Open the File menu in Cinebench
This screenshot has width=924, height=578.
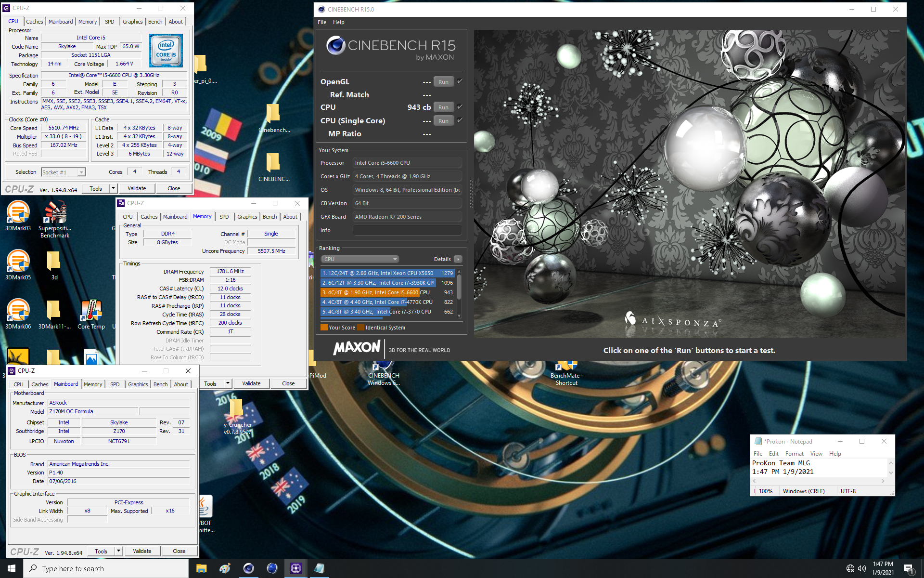click(322, 22)
